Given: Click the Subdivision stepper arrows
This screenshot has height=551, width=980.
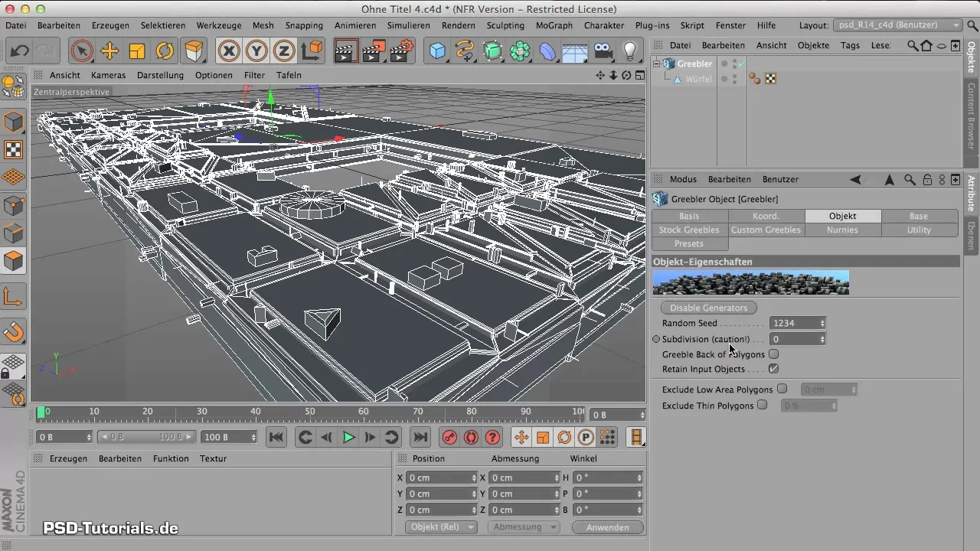Looking at the screenshot, I should (x=822, y=338).
